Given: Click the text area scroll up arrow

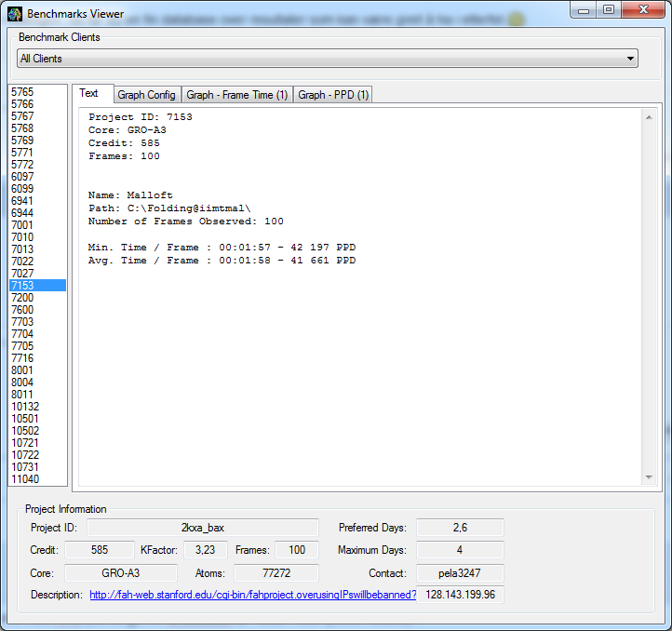Looking at the screenshot, I should point(649,117).
